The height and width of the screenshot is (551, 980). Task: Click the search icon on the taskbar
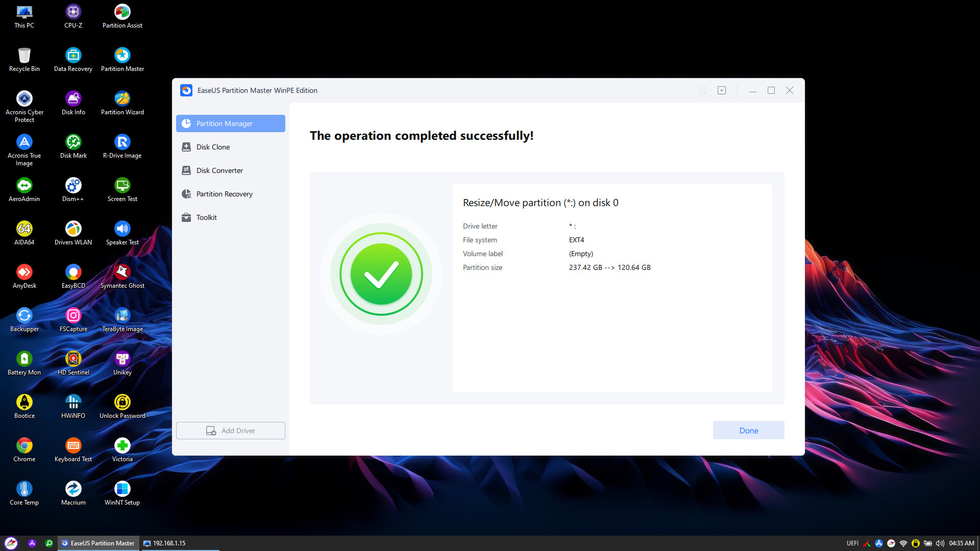tap(49, 543)
